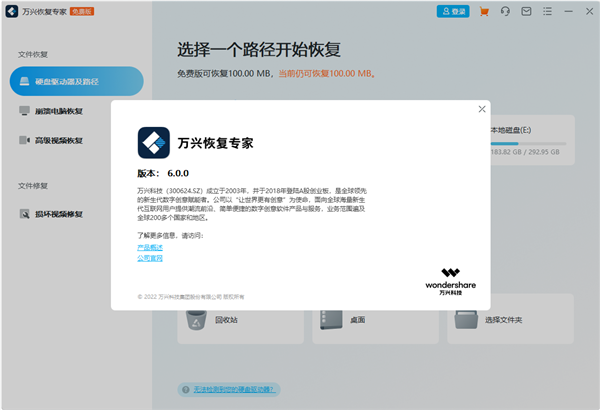
Task: Open the 无法检测到您的硬盘驱动器 help link
Action: (x=233, y=390)
